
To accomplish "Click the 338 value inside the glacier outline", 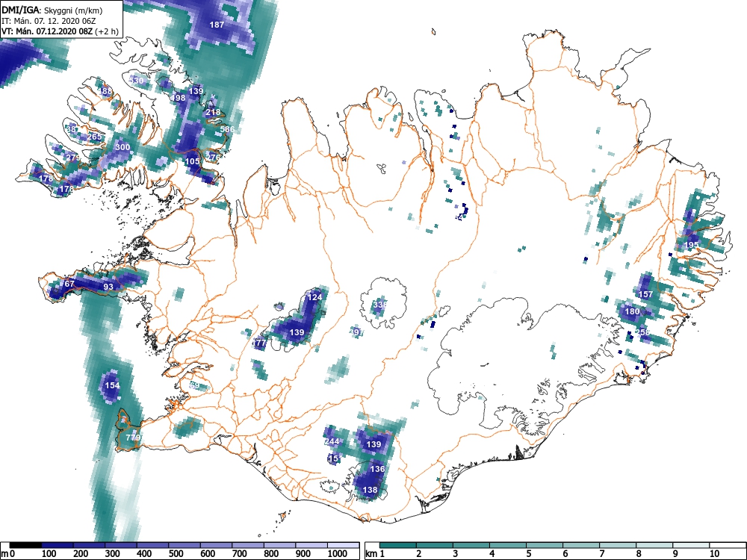I will 379,304.
